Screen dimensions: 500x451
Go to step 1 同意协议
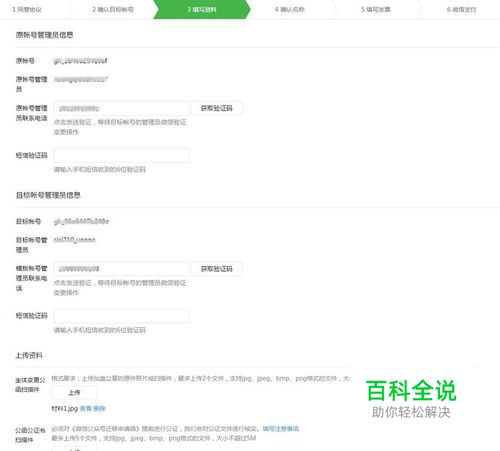(27, 10)
